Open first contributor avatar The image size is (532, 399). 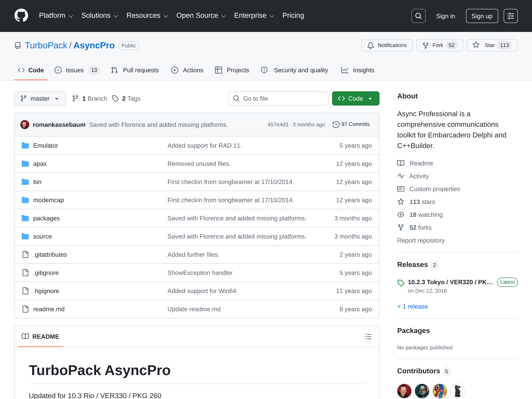(x=404, y=391)
